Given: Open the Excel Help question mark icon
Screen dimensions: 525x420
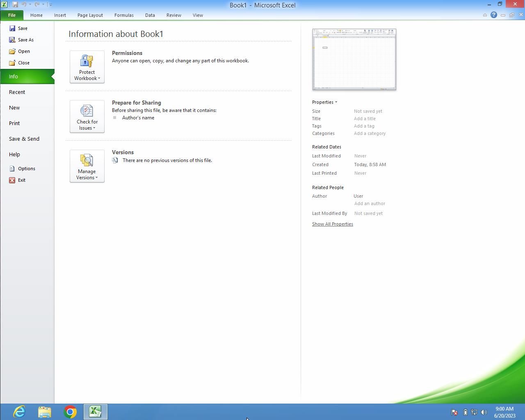Looking at the screenshot, I should (494, 15).
